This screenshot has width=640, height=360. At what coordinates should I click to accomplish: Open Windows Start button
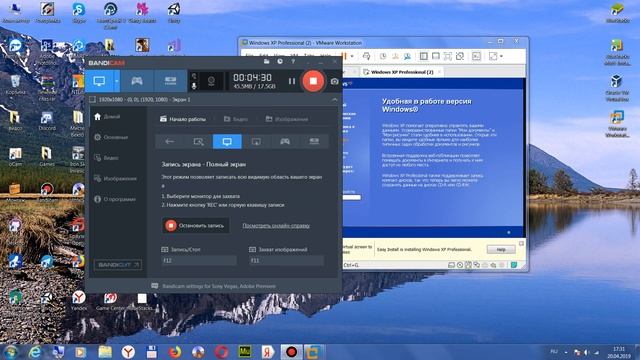11,351
